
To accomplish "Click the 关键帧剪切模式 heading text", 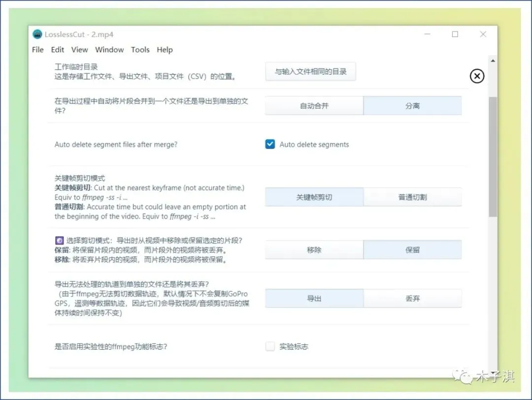I will (80, 178).
